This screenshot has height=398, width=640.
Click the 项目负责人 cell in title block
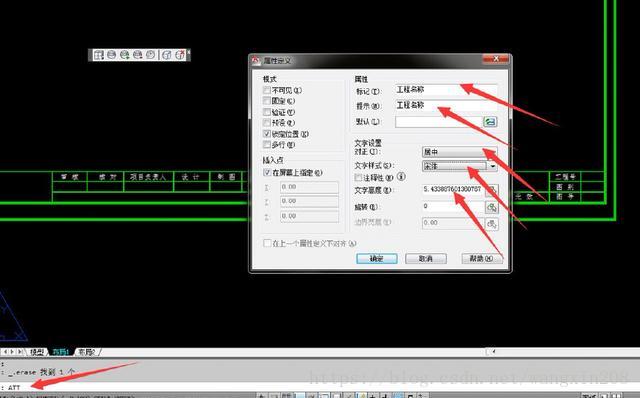[149, 177]
